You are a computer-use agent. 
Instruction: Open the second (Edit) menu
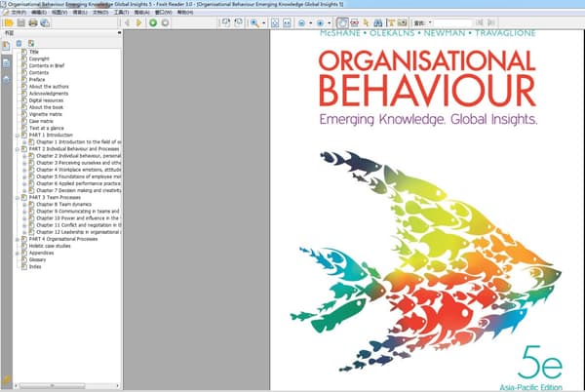click(38, 13)
